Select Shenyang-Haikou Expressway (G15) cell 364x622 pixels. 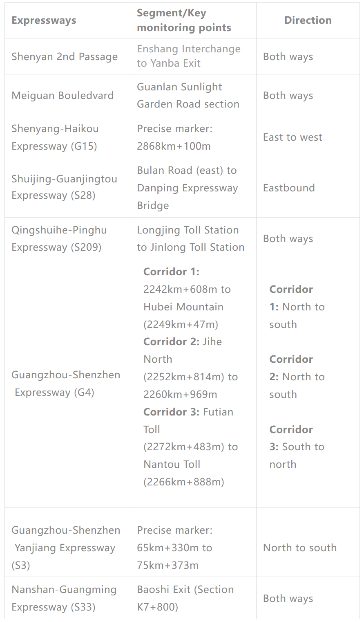(55, 137)
